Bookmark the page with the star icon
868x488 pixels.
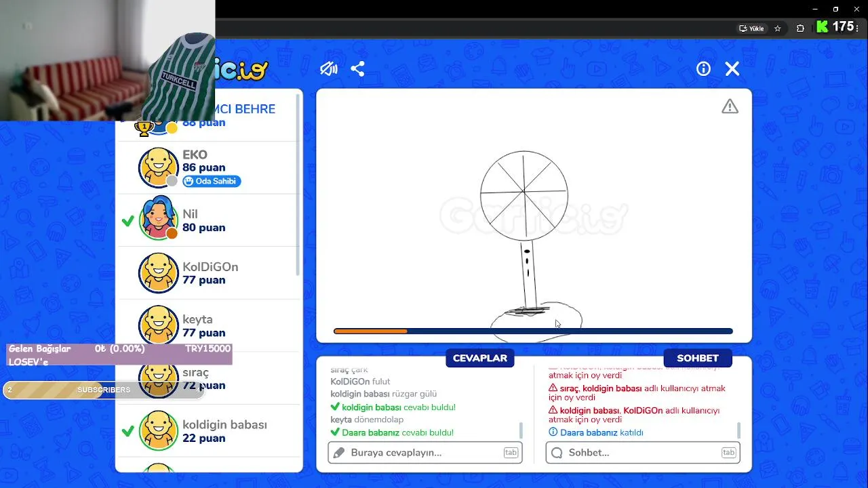(x=778, y=28)
